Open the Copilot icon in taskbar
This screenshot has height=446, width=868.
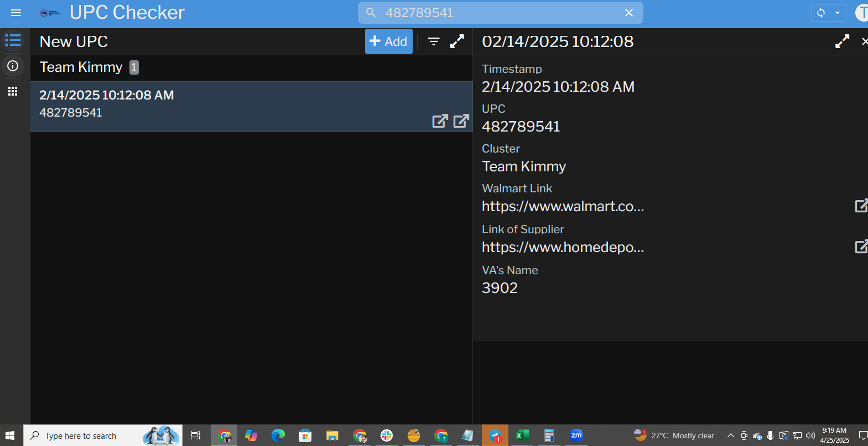pos(251,435)
